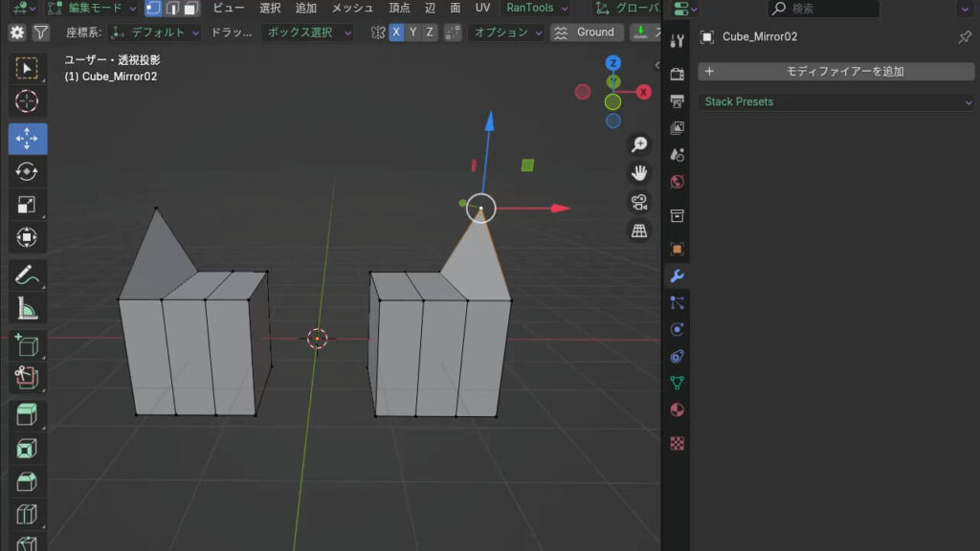Screen dimensions: 980x551
Task: Click the properties search field
Action: point(825,9)
